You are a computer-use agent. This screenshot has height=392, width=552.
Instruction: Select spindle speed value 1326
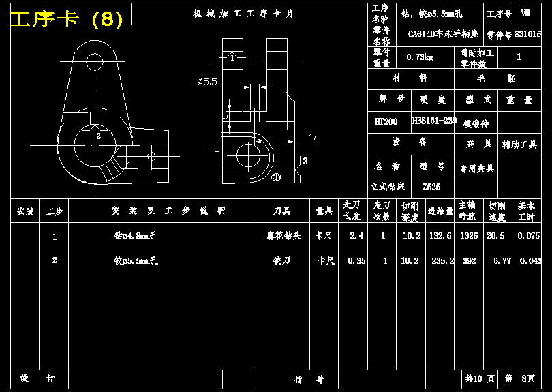point(469,236)
